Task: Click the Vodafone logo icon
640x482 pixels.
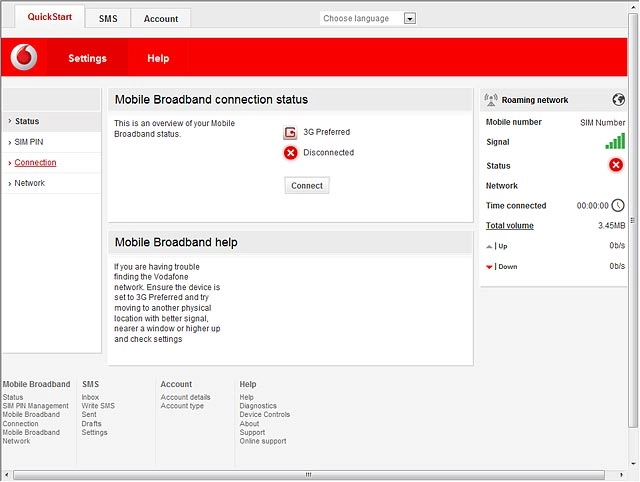Action: [24, 57]
